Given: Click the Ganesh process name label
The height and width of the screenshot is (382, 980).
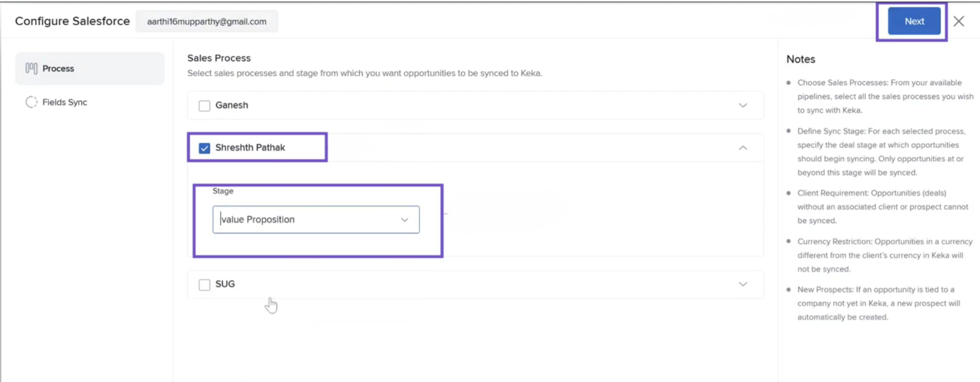Looking at the screenshot, I should point(232,105).
